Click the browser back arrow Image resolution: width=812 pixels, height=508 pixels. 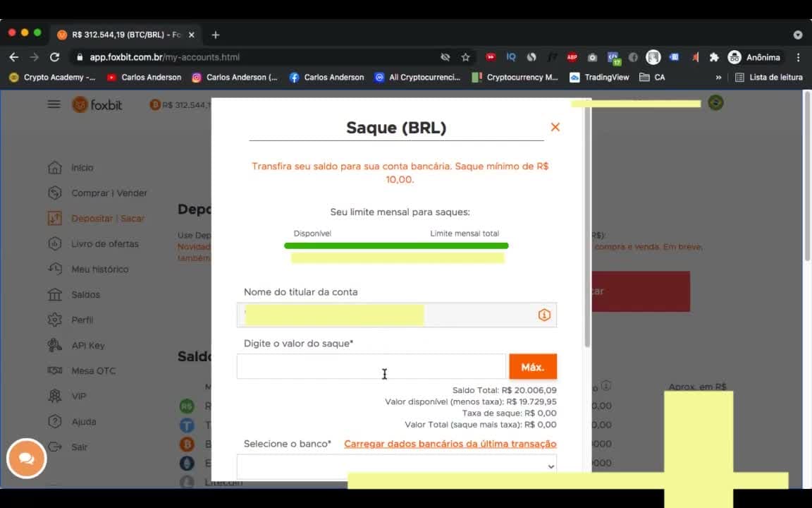coord(14,57)
